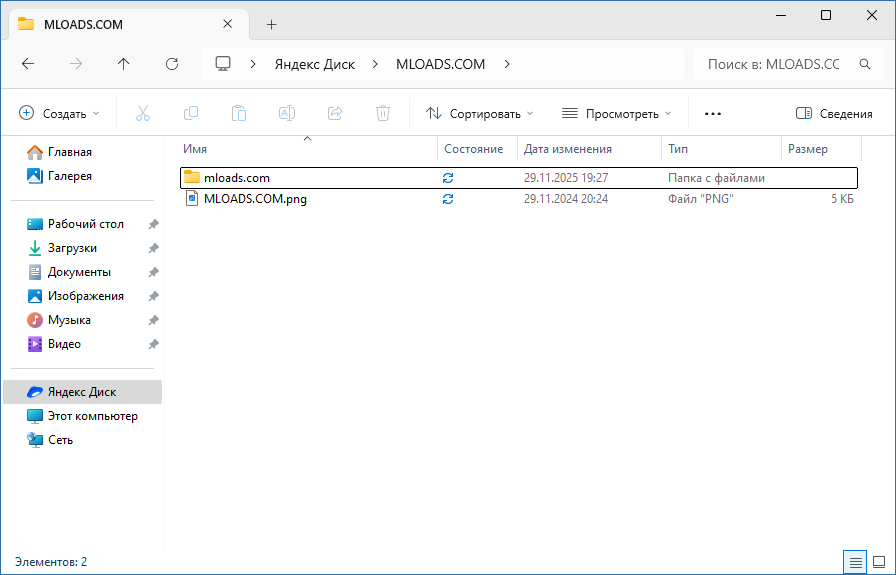Click the Copy icon in toolbar
Viewport: 896px width, 575px height.
click(x=191, y=114)
